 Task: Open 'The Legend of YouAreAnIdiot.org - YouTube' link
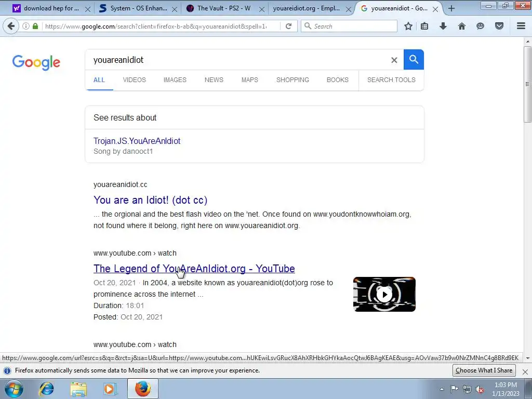pos(194,269)
